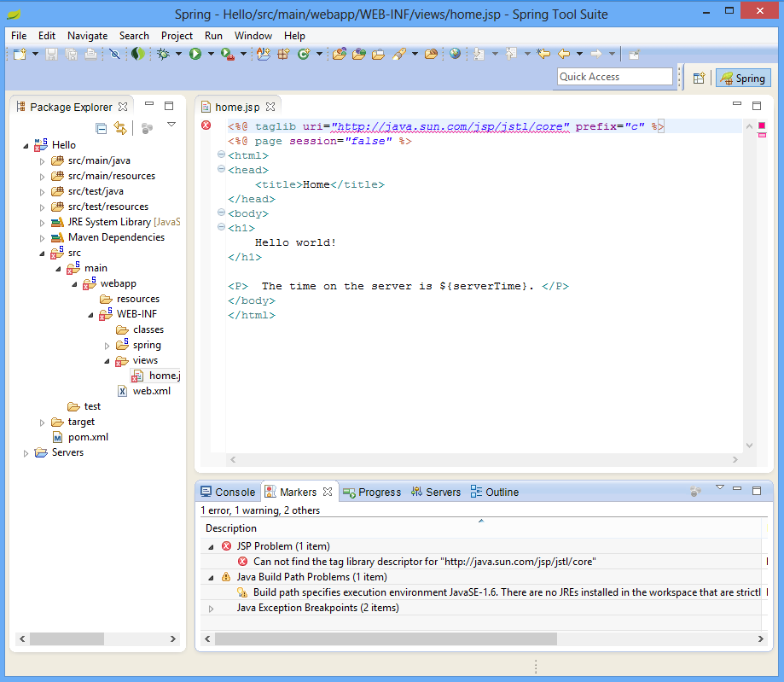Image resolution: width=784 pixels, height=682 pixels.
Task: Open the web browser from the toolbar
Action: (456, 54)
